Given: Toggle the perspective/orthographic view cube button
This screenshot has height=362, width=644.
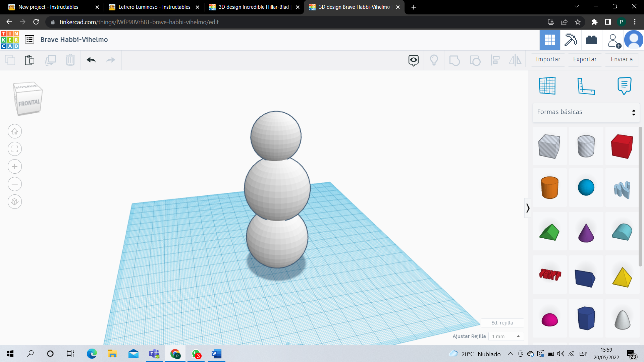Looking at the screenshot, I should (x=15, y=202).
